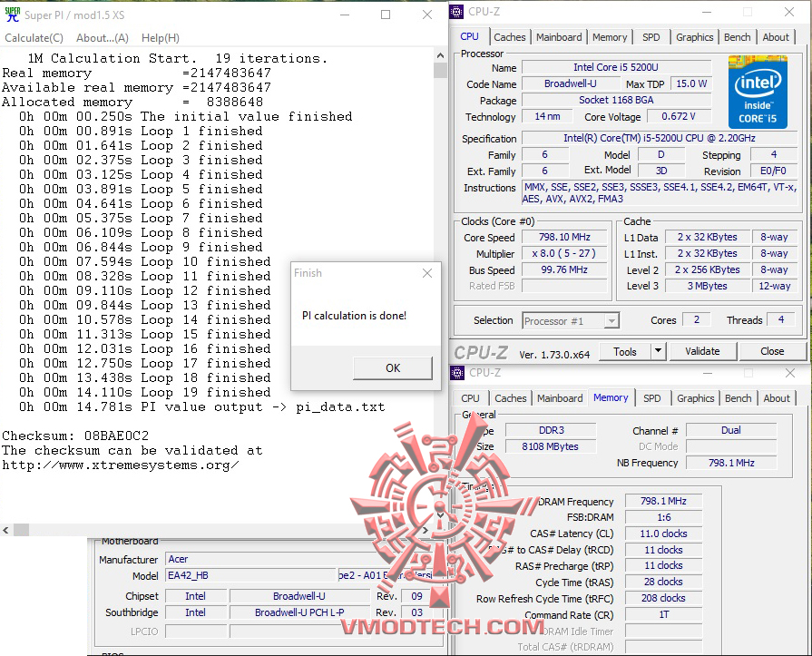The image size is (812, 656).
Task: Switch to Caches tab in upper CPU-Z window
Action: pos(510,37)
